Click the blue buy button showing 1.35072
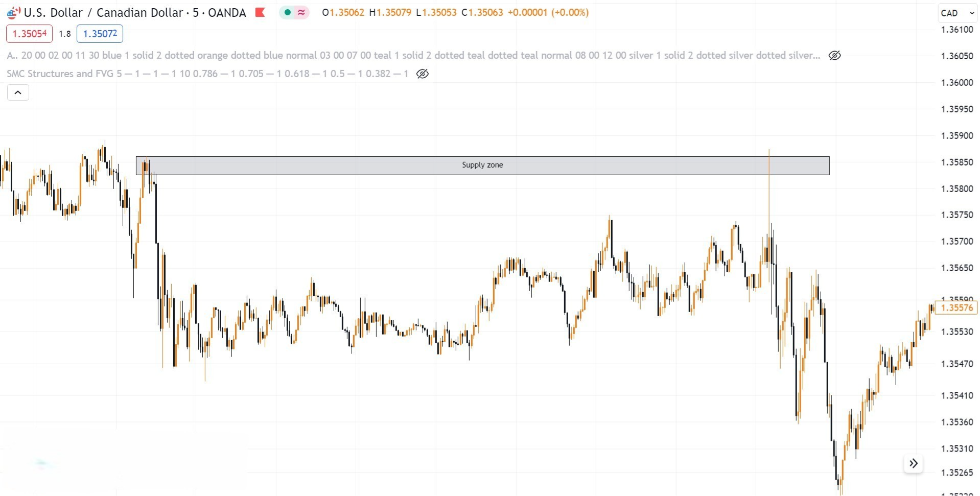Image resolution: width=980 pixels, height=496 pixels. (x=100, y=34)
